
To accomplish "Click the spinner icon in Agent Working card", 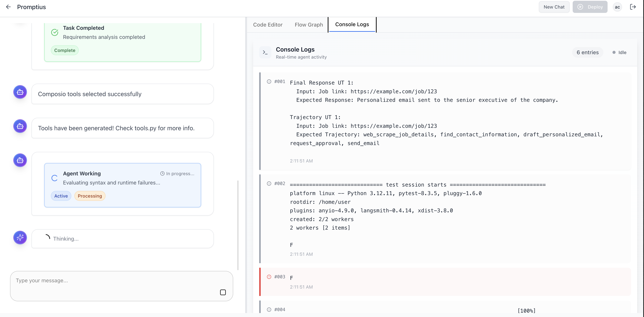I will click(54, 178).
